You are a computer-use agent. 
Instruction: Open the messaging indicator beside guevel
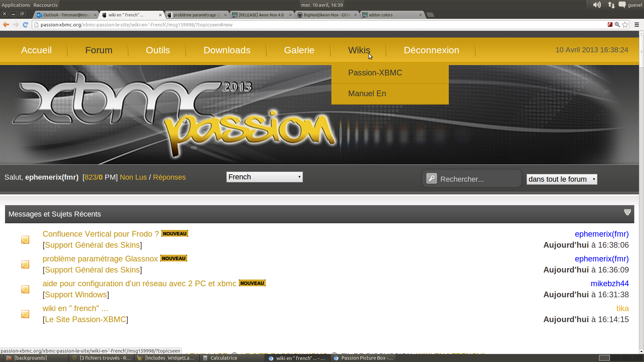point(622,5)
